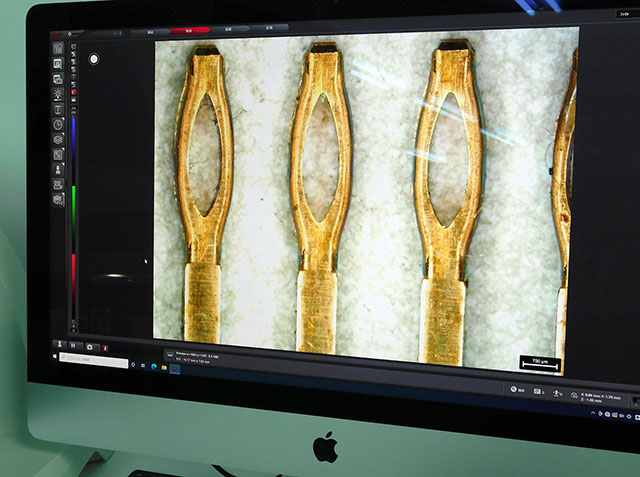This screenshot has width=640, height=477.
Task: Open the Windows Start menu
Action: (x=55, y=357)
